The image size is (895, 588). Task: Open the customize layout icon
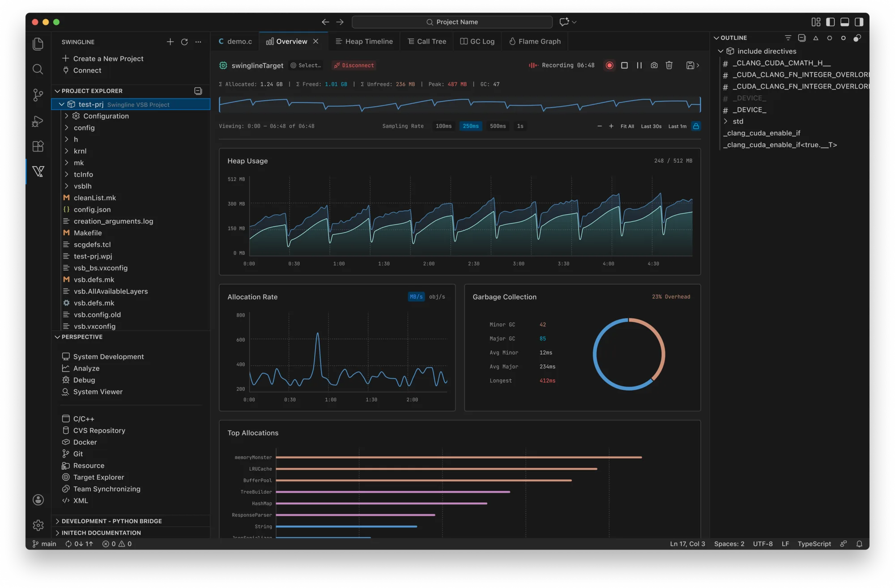(x=816, y=22)
